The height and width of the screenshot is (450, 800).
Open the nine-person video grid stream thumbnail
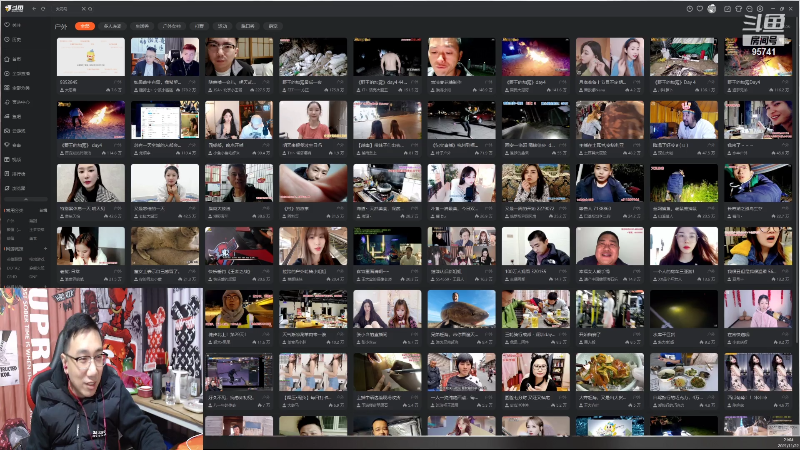pyautogui.click(x=461, y=246)
